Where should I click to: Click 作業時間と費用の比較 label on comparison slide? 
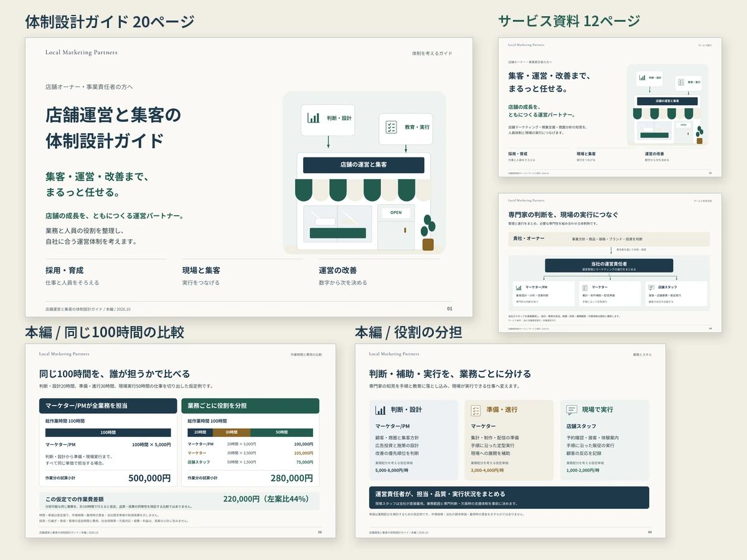click(306, 355)
